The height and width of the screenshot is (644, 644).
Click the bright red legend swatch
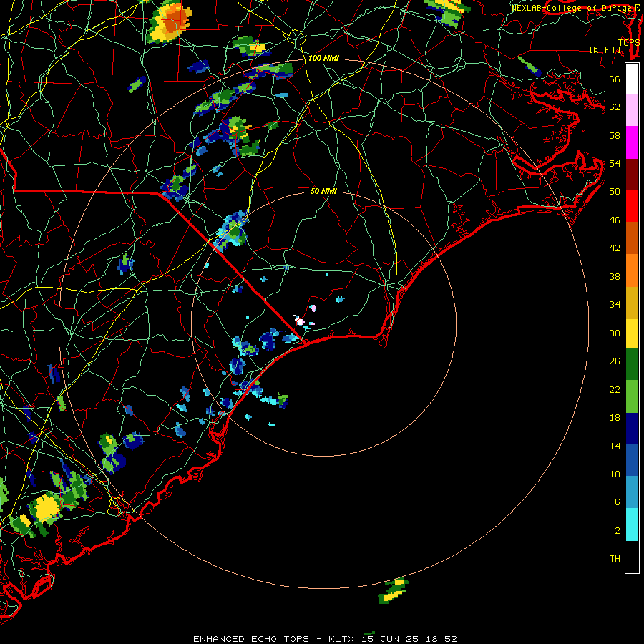(632, 206)
